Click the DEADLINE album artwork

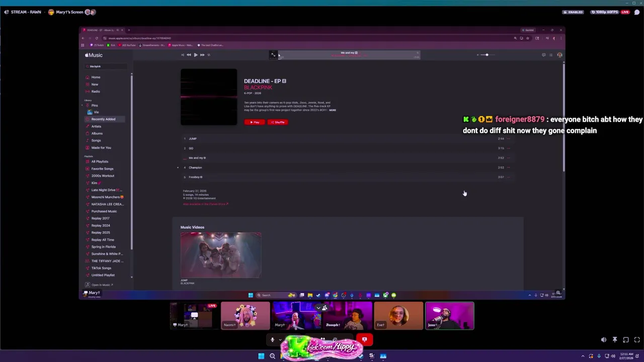tap(209, 97)
